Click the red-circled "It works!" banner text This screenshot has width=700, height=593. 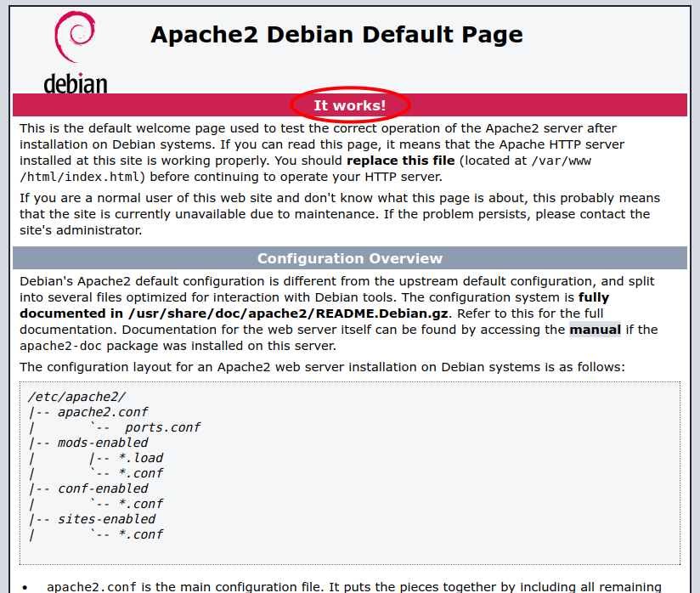[350, 105]
